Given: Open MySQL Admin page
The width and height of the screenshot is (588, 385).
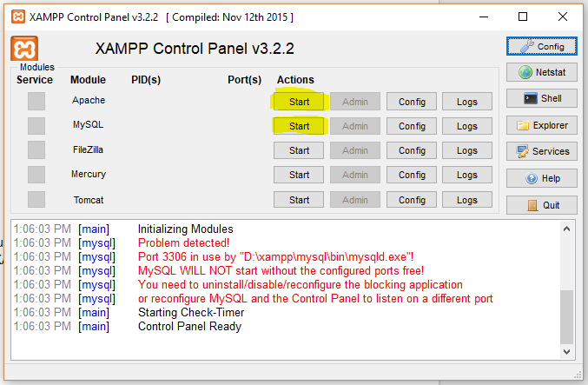Looking at the screenshot, I should click(354, 126).
